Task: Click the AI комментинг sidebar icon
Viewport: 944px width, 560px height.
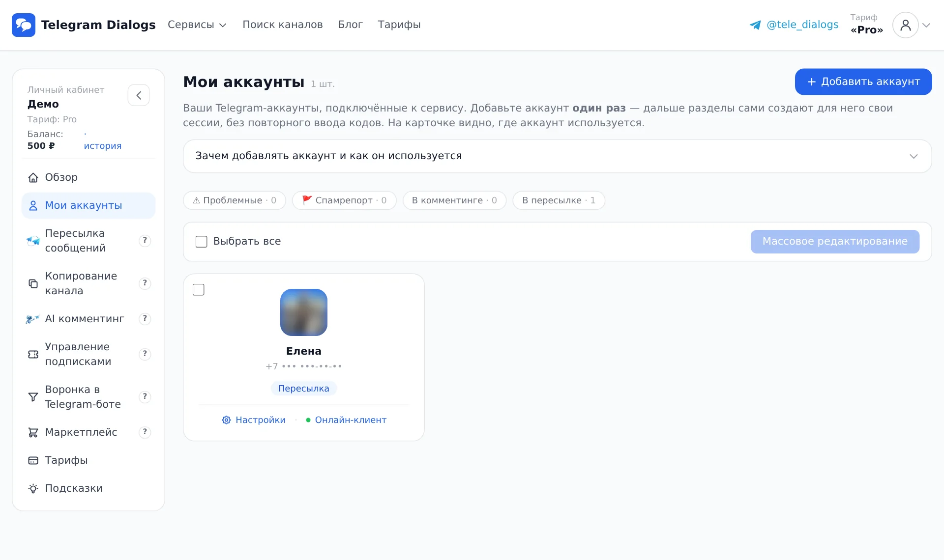Action: click(33, 319)
